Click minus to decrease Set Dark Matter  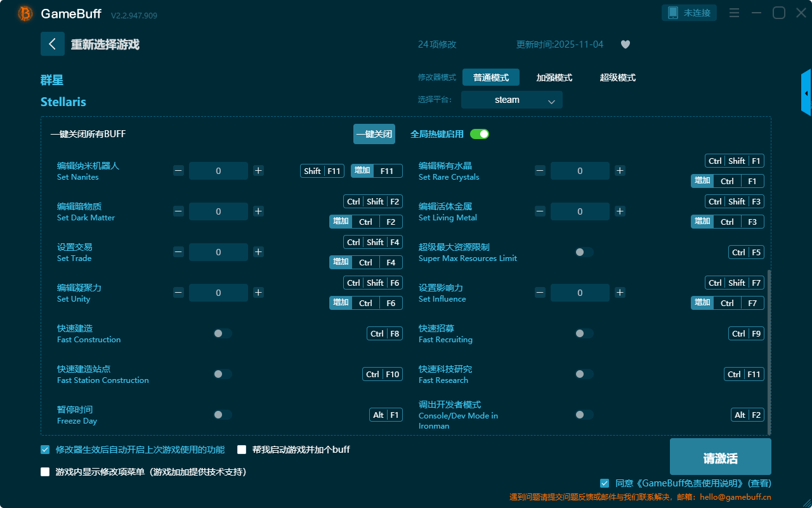(x=178, y=211)
